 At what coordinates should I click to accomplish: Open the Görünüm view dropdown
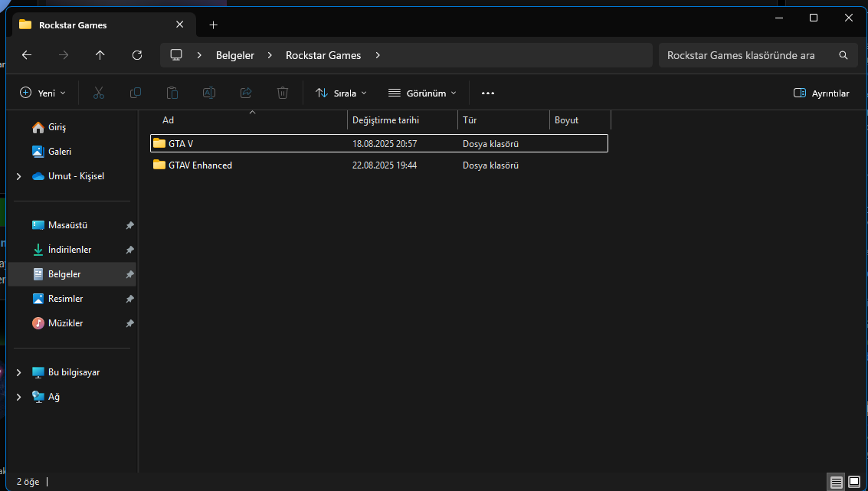pos(422,93)
